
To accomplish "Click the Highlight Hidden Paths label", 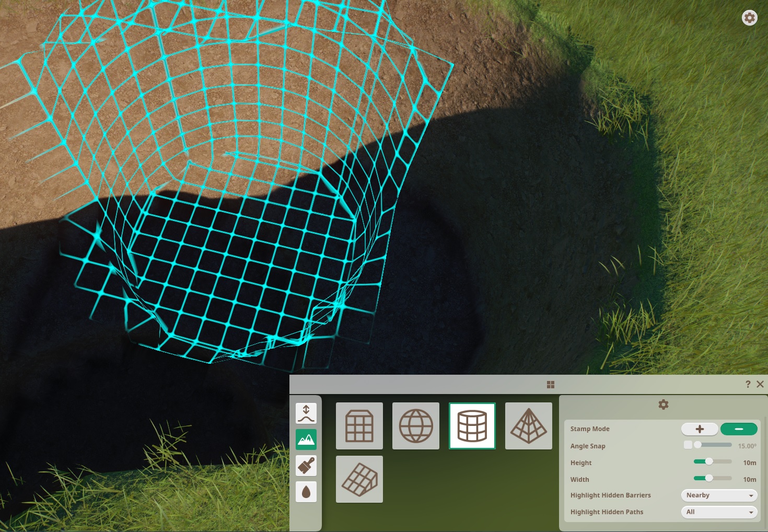I will (607, 512).
